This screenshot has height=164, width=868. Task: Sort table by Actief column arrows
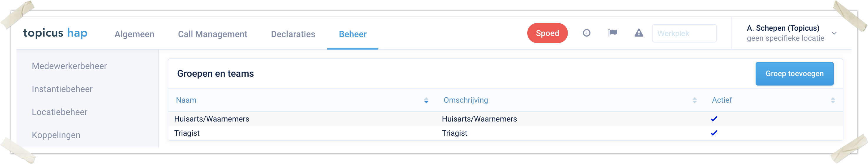coord(833,100)
